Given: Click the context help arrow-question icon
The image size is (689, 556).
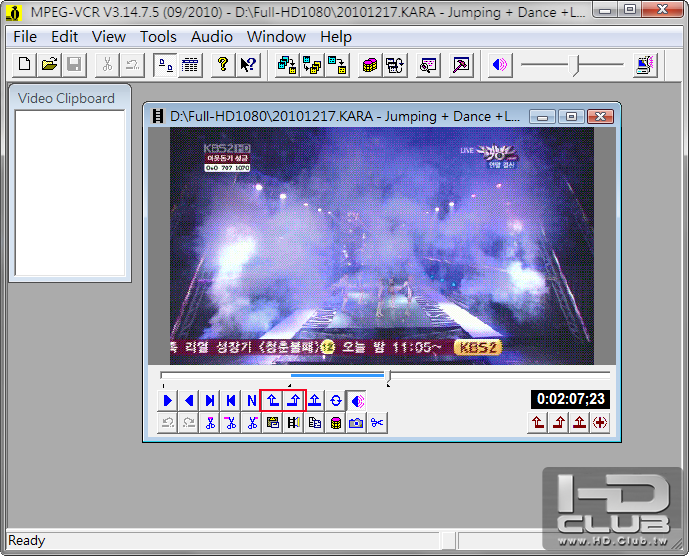Looking at the screenshot, I should 248,65.
